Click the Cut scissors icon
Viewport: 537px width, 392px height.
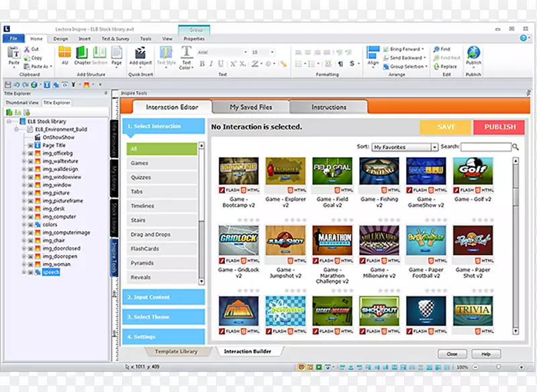[x=27, y=50]
